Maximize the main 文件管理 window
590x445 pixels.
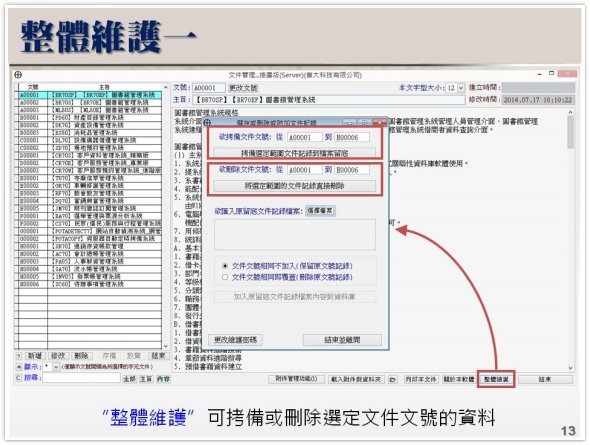(552, 73)
